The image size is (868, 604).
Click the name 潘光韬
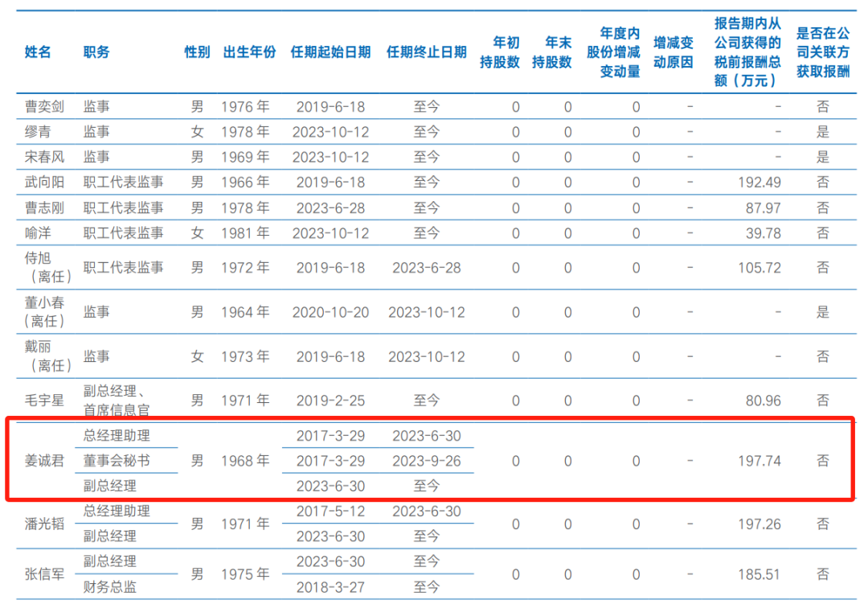(44, 524)
